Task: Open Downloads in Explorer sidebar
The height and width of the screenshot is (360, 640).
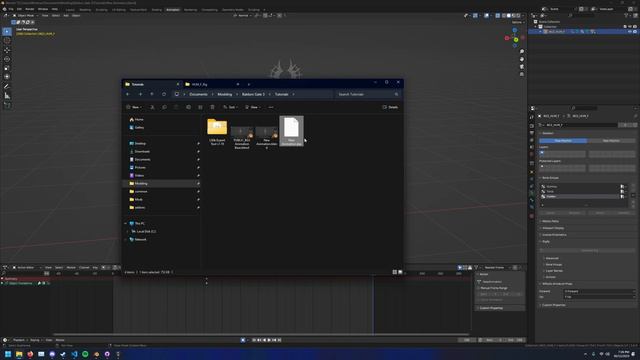Action: coord(142,151)
